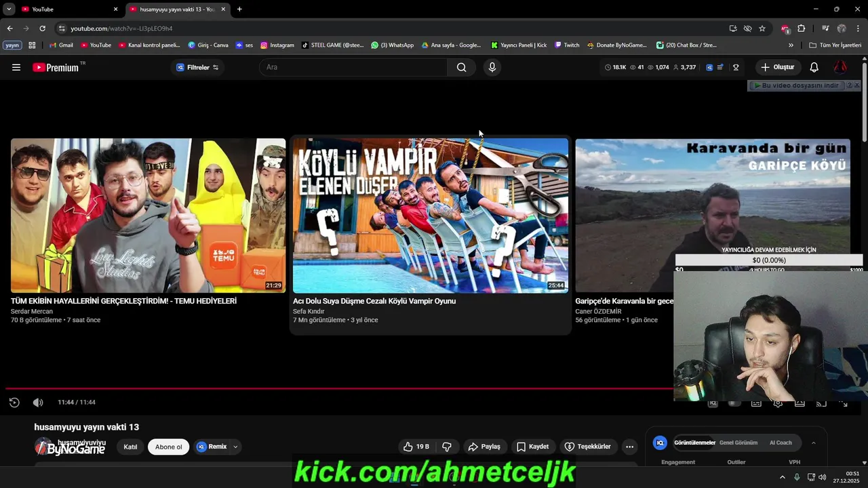Image resolution: width=868 pixels, height=488 pixels.
Task: Open the account avatar menu
Action: click(840, 67)
